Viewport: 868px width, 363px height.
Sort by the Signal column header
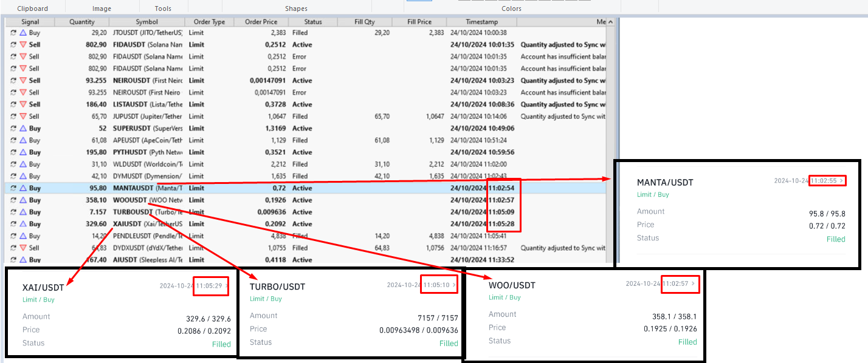(30, 22)
